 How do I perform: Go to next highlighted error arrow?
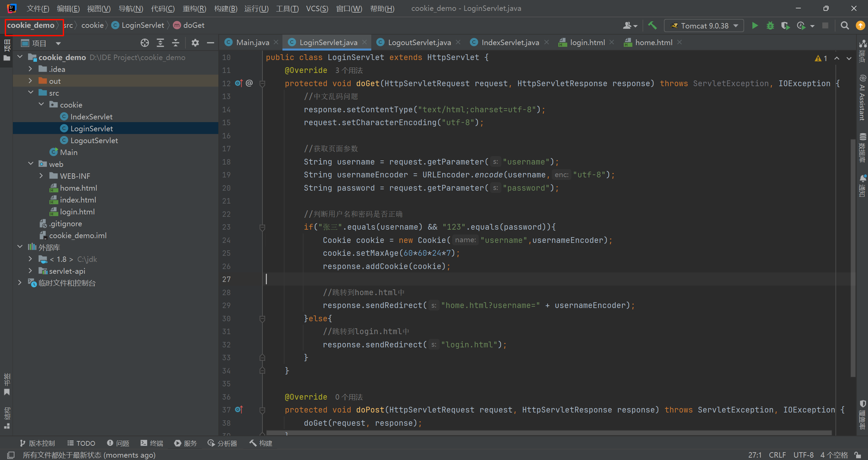point(849,58)
